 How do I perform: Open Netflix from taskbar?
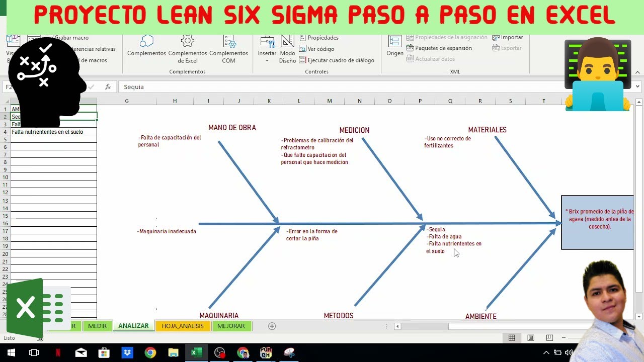58,353
